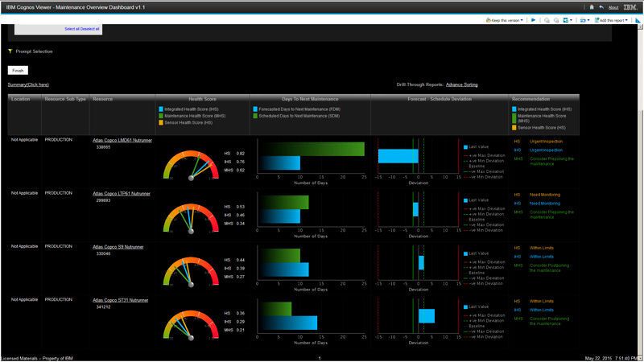
Task: Open the Atlas Copco LTP61 Nutrunner link
Action: 122,194
